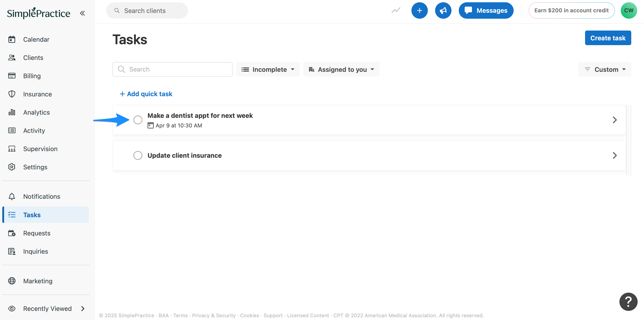Open the Billing section

(x=32, y=76)
